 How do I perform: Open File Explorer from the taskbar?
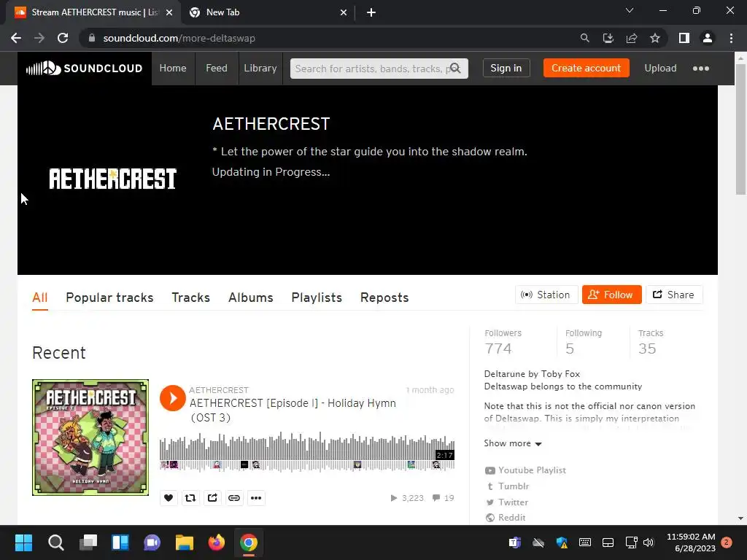pyautogui.click(x=185, y=542)
